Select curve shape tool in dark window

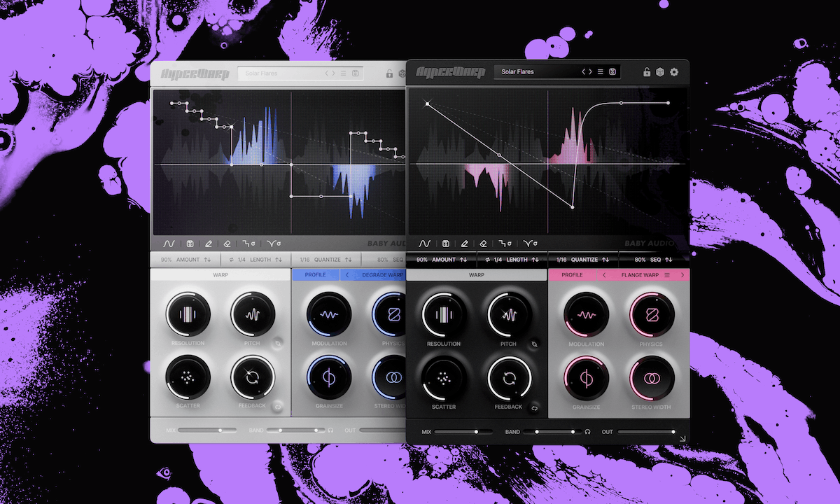coord(424,244)
